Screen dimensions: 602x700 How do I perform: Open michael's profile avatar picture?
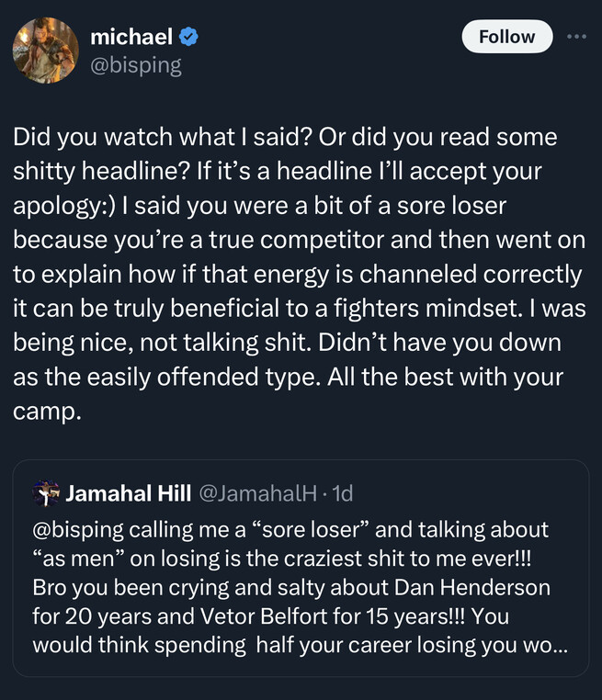coord(46,50)
